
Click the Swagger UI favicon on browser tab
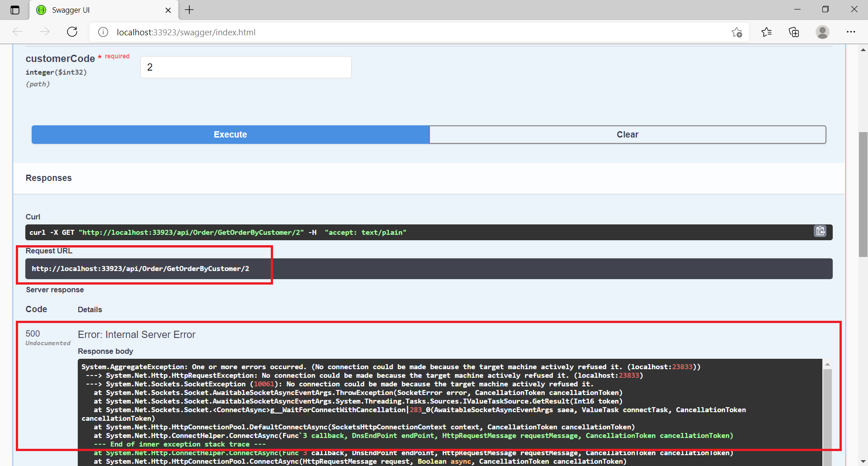click(41, 10)
